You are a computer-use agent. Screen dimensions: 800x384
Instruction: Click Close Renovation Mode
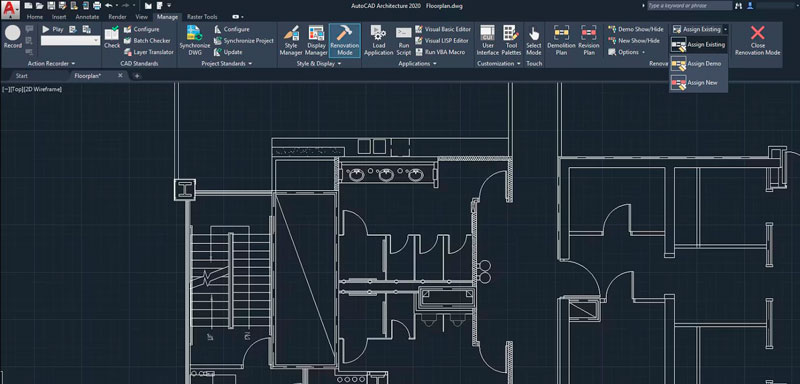[x=758, y=40]
